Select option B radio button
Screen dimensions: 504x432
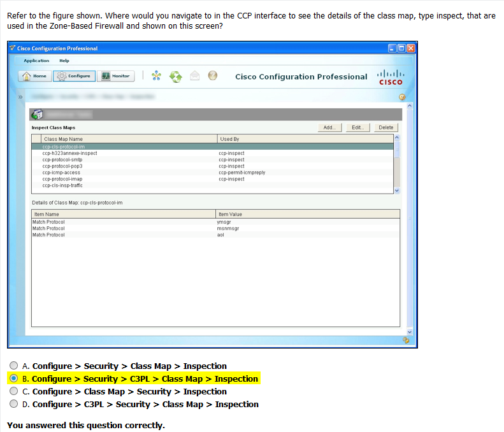click(13, 378)
